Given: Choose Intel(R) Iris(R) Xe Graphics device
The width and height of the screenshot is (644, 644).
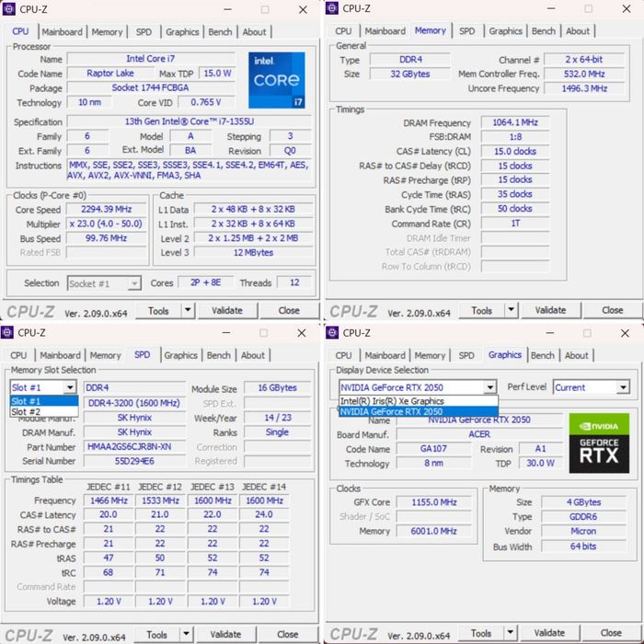Looking at the screenshot, I should point(419,401).
